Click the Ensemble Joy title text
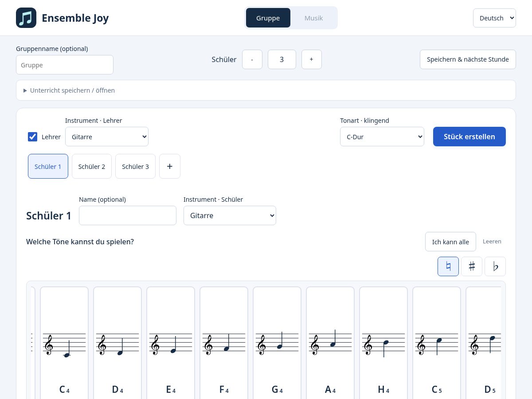Image resolution: width=532 pixels, height=399 pixels. (x=75, y=18)
